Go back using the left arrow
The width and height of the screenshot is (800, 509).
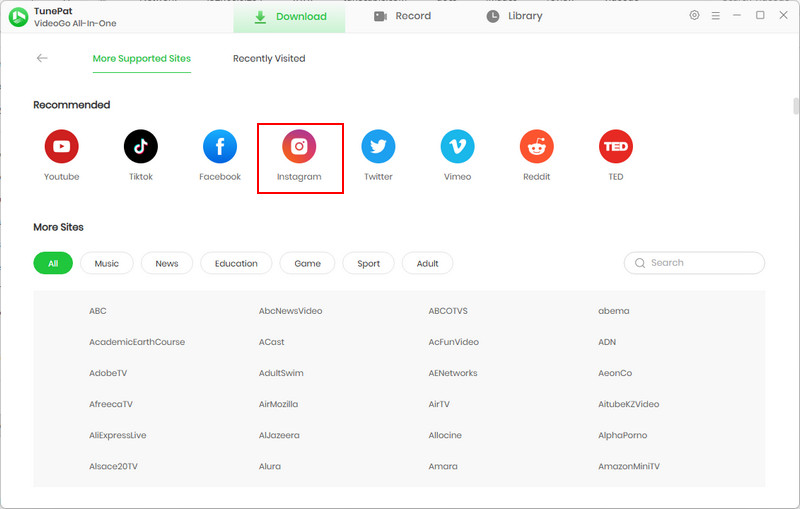tap(42, 58)
